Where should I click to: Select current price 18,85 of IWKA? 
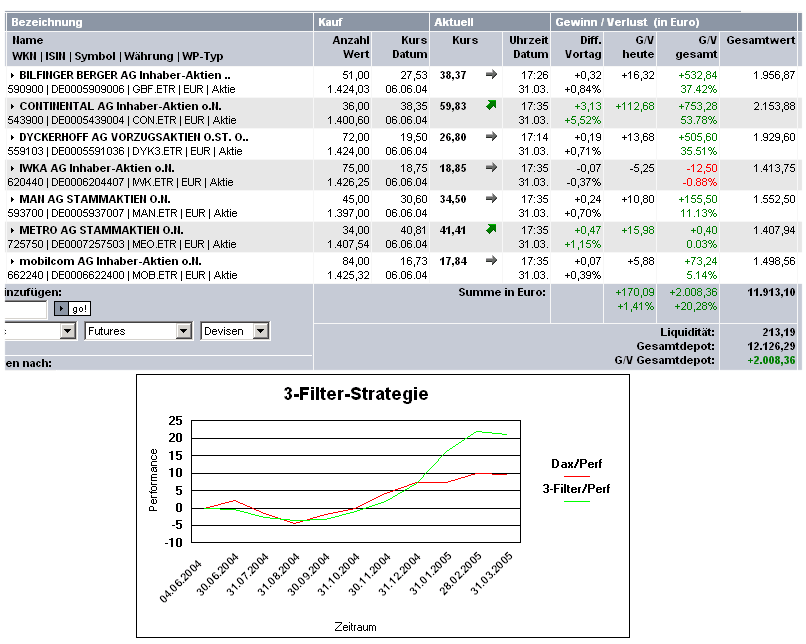coord(453,168)
